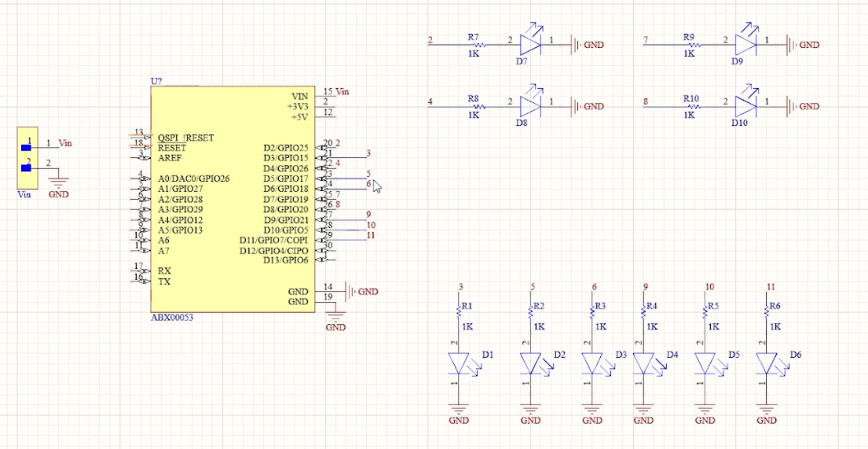Click the +5V pin name
868x449 pixels.
[x=300, y=117]
